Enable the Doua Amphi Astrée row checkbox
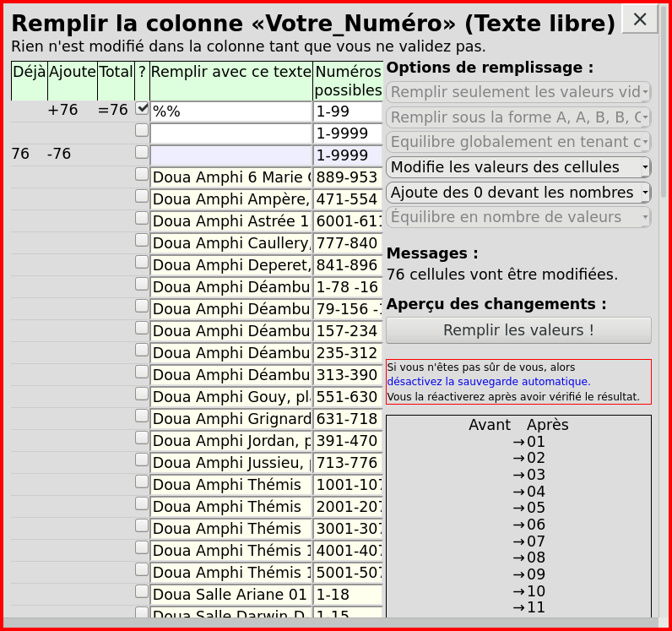The image size is (672, 631). [142, 218]
